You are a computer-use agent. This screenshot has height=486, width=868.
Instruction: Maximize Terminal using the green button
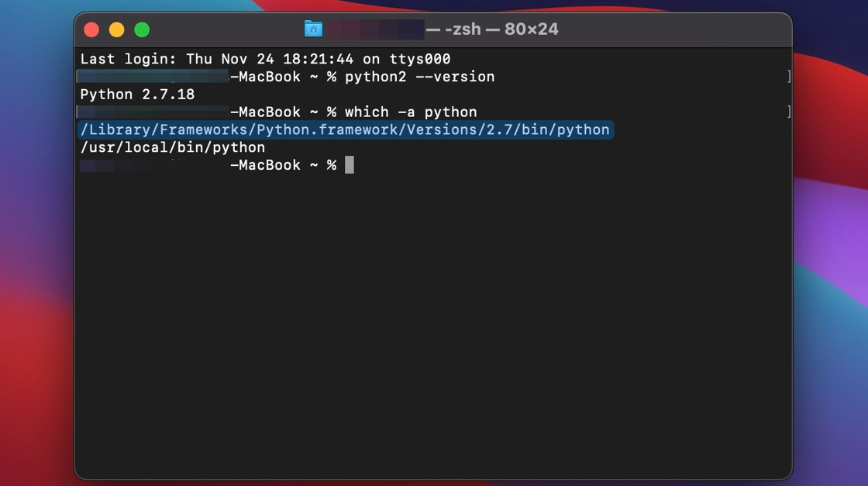point(143,30)
